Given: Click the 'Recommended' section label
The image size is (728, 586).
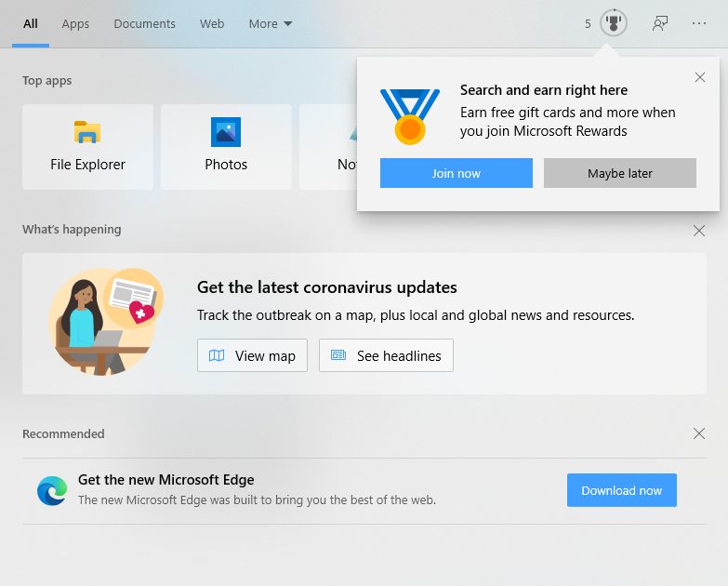Looking at the screenshot, I should click(x=63, y=433).
